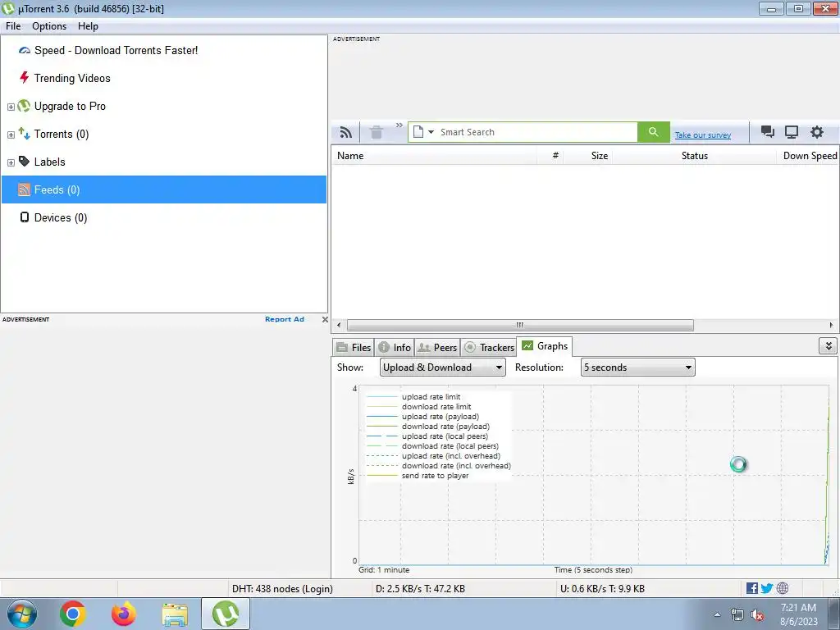
Task: Expand the Labels tree node
Action: (x=11, y=162)
